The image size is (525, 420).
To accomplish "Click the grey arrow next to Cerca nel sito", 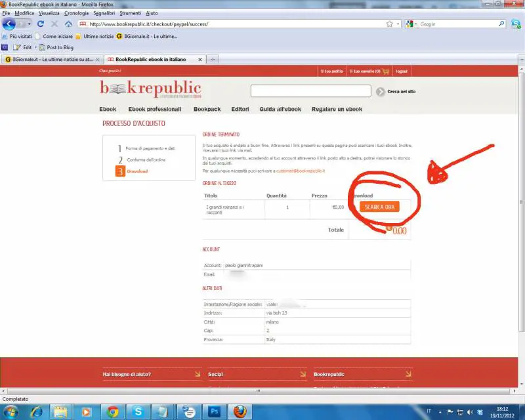I will 381,91.
